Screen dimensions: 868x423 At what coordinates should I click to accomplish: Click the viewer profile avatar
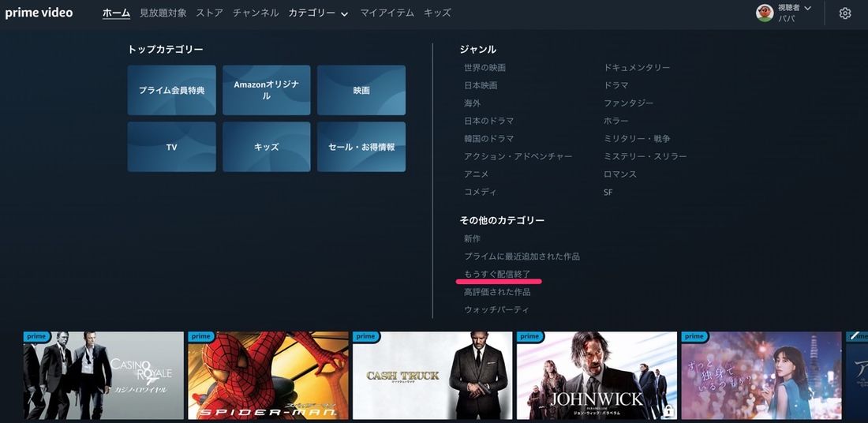pos(765,13)
